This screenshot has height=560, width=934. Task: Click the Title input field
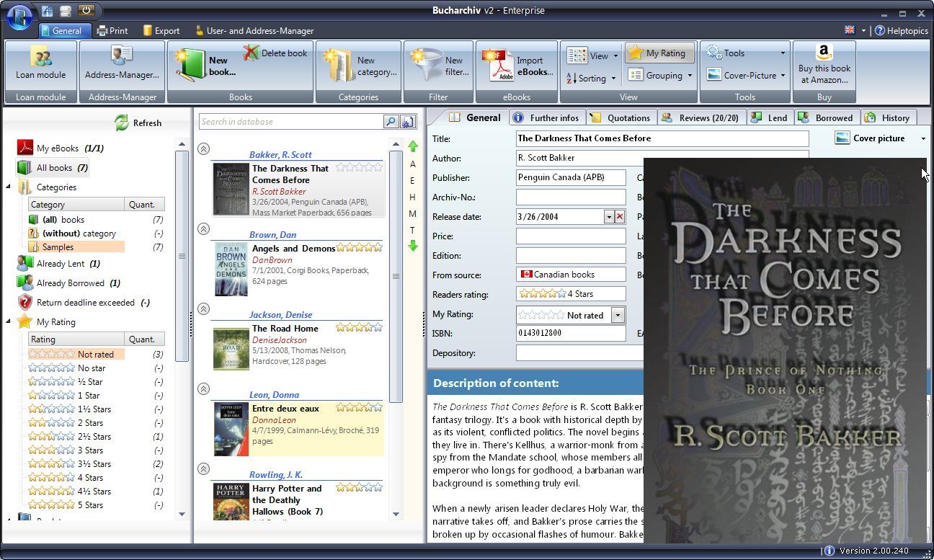click(x=662, y=138)
